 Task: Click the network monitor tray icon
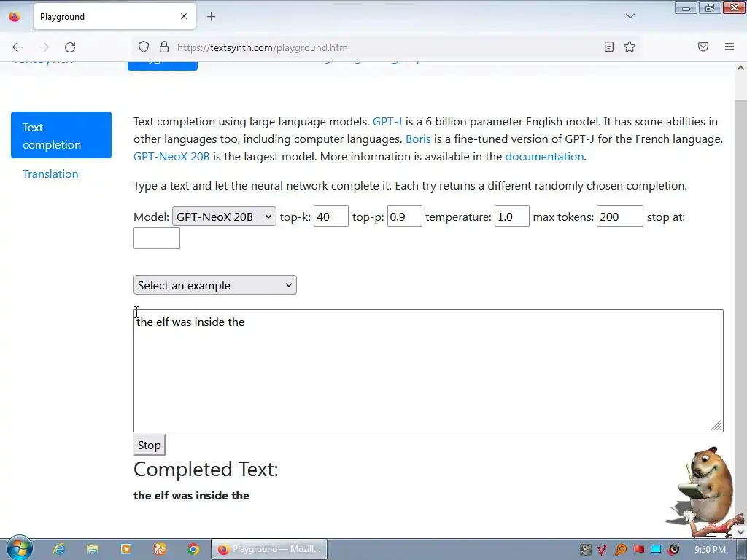coord(656,549)
